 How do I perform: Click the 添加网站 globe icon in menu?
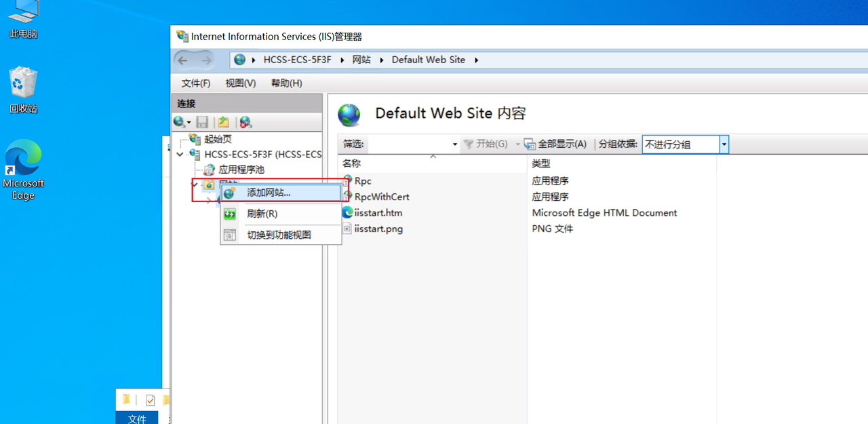coord(230,193)
